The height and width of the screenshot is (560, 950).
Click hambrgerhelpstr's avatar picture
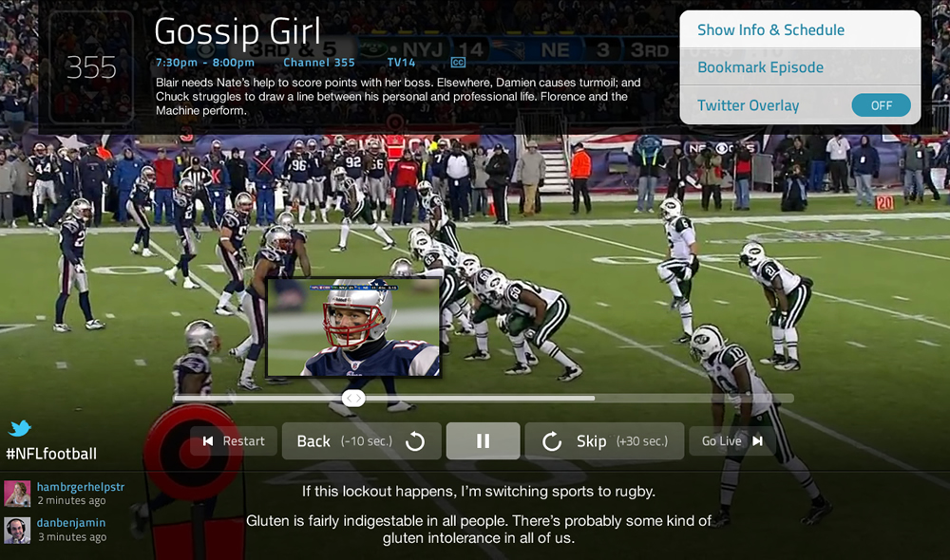[x=17, y=494]
